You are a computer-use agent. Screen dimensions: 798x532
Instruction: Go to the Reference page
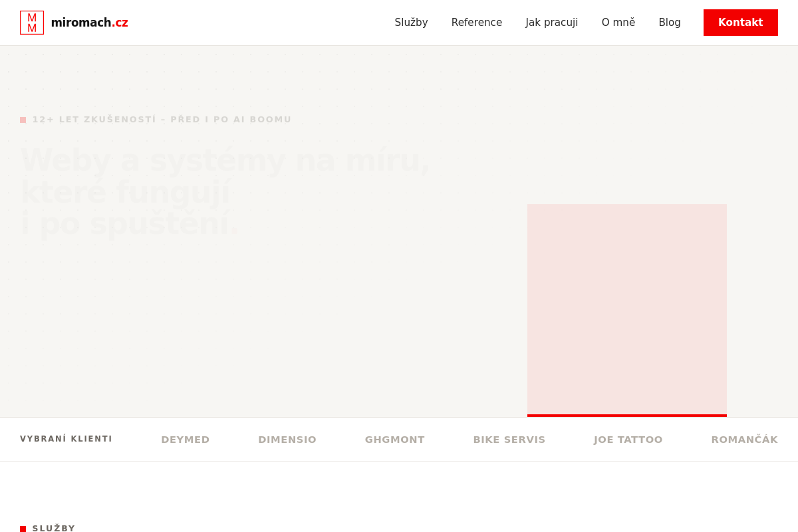477,23
